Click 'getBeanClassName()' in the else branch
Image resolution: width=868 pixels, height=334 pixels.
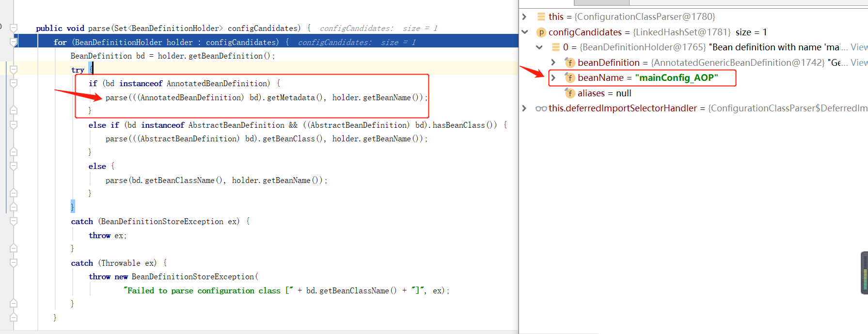coord(184,180)
